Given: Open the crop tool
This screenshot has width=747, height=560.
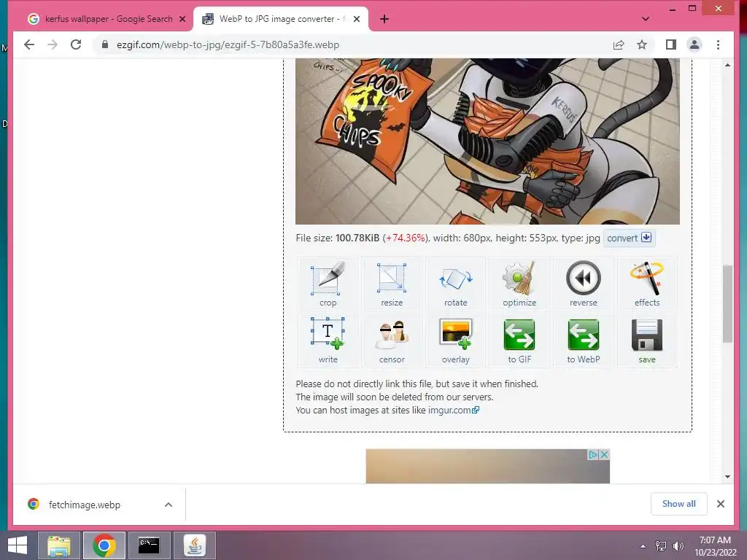Looking at the screenshot, I should pyautogui.click(x=328, y=284).
